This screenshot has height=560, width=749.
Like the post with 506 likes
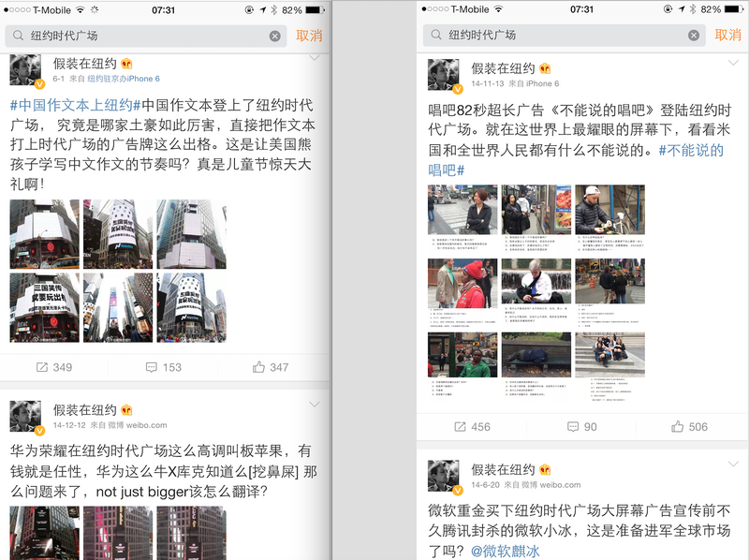coord(687,426)
